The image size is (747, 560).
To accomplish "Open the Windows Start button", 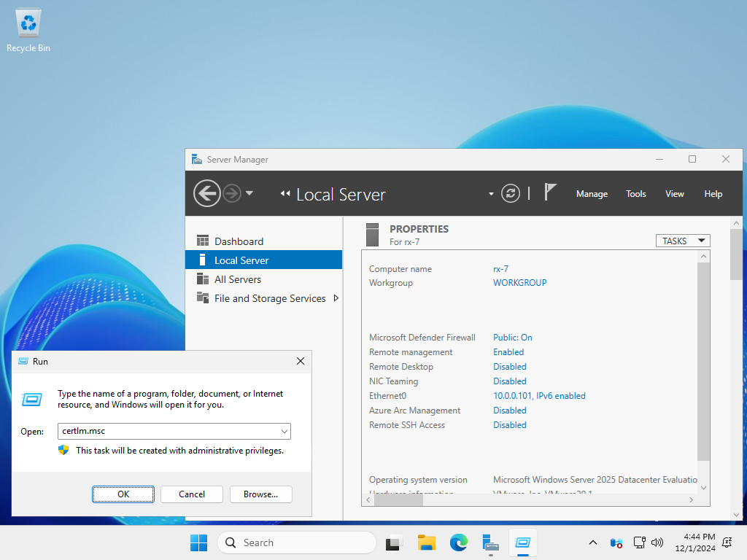I will [x=198, y=542].
